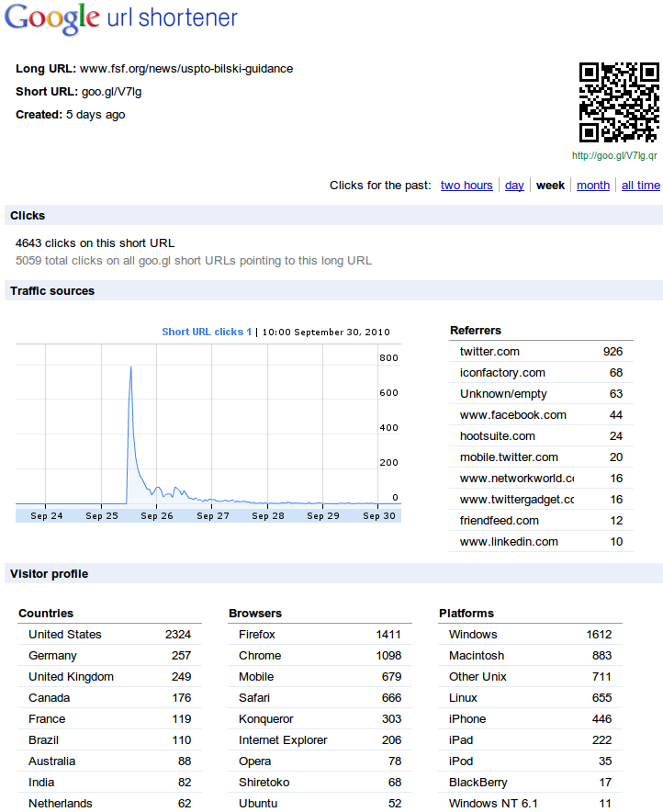Click Macintosh in Platforms
The height and width of the screenshot is (812, 663).
coord(530,656)
